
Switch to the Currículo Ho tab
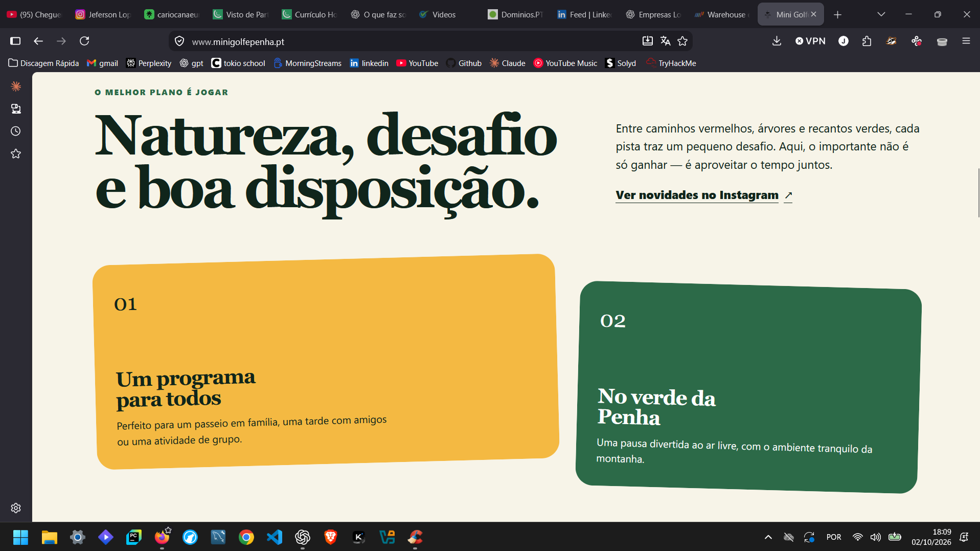(309, 14)
